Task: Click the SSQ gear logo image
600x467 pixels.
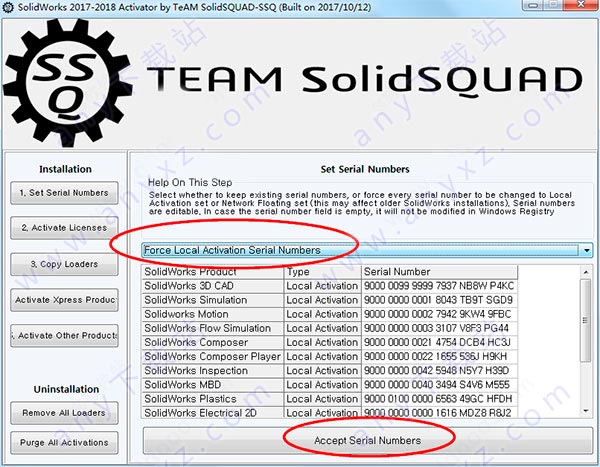Action: (x=68, y=82)
